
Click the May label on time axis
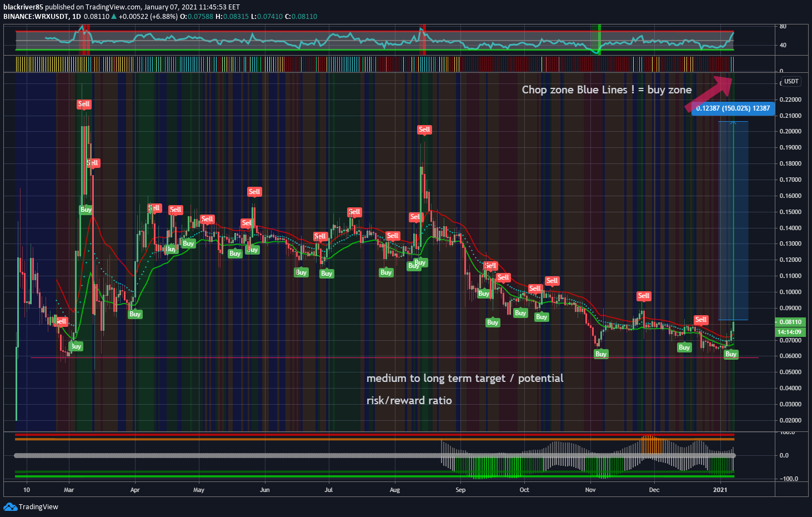(x=199, y=490)
